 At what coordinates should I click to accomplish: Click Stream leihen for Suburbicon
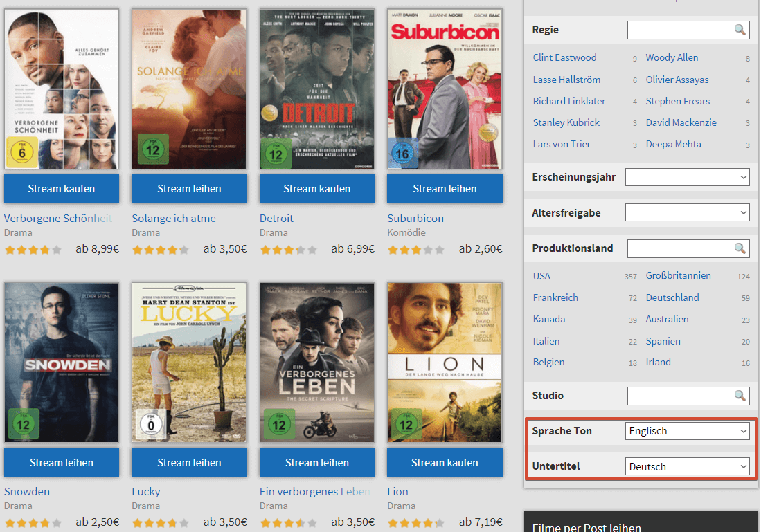pyautogui.click(x=445, y=189)
